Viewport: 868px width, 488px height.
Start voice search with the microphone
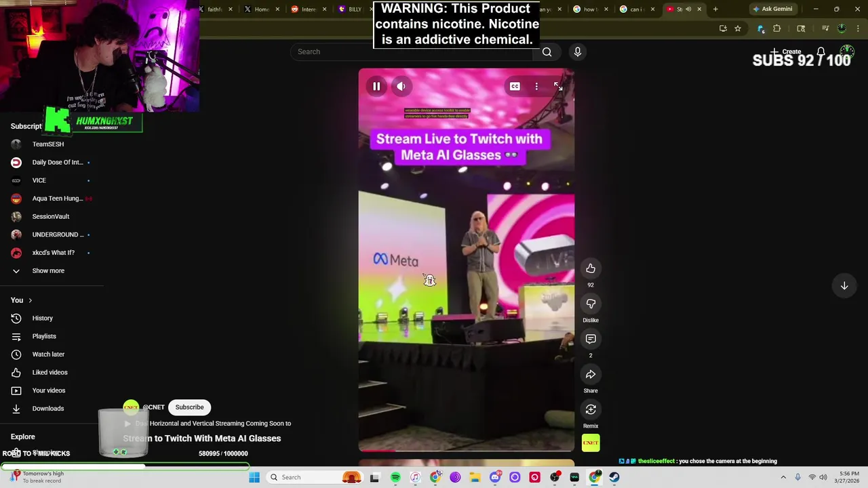click(x=578, y=52)
